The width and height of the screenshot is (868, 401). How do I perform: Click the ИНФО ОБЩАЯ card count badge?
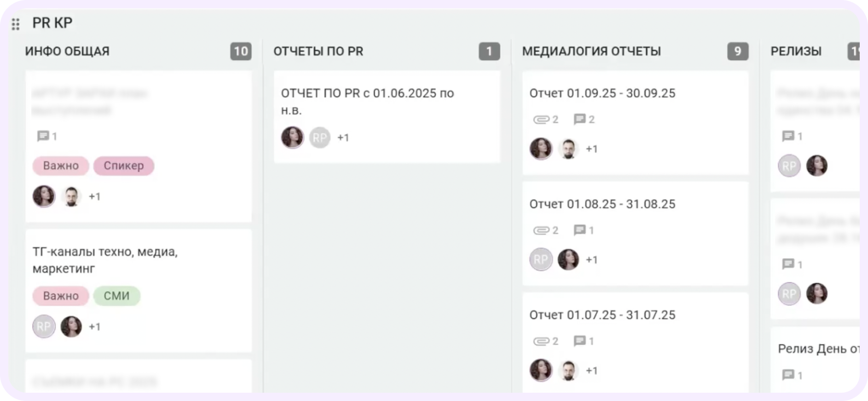point(241,51)
